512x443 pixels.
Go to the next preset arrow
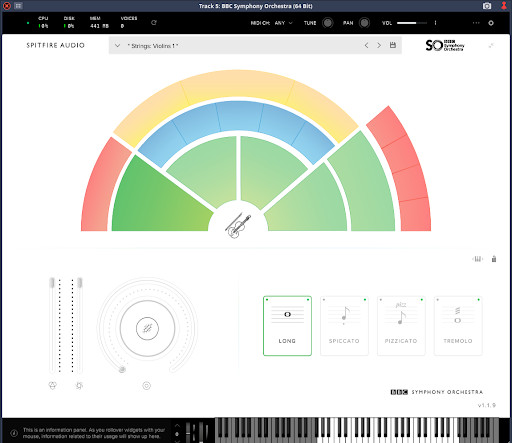[379, 45]
